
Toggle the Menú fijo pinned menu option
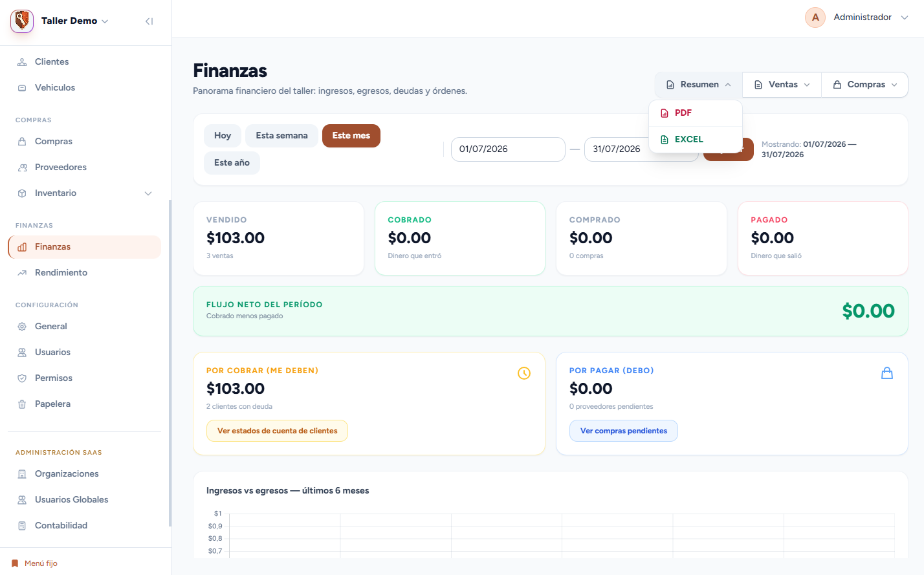(35, 563)
